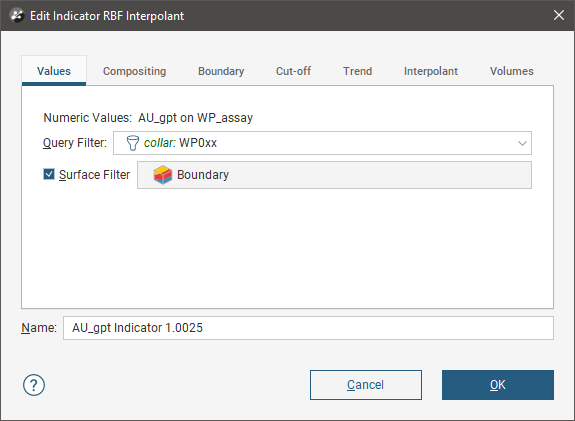575x421 pixels.
Task: Uncheck the Surface Filter checkbox
Action: click(x=49, y=174)
